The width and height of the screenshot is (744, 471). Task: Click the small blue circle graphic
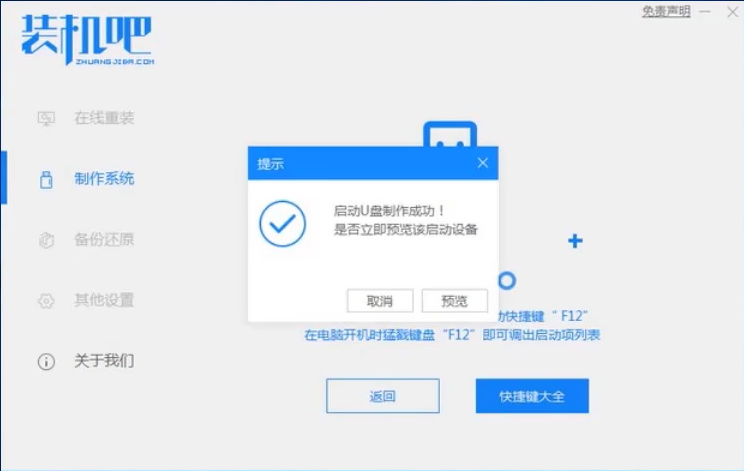pos(507,281)
